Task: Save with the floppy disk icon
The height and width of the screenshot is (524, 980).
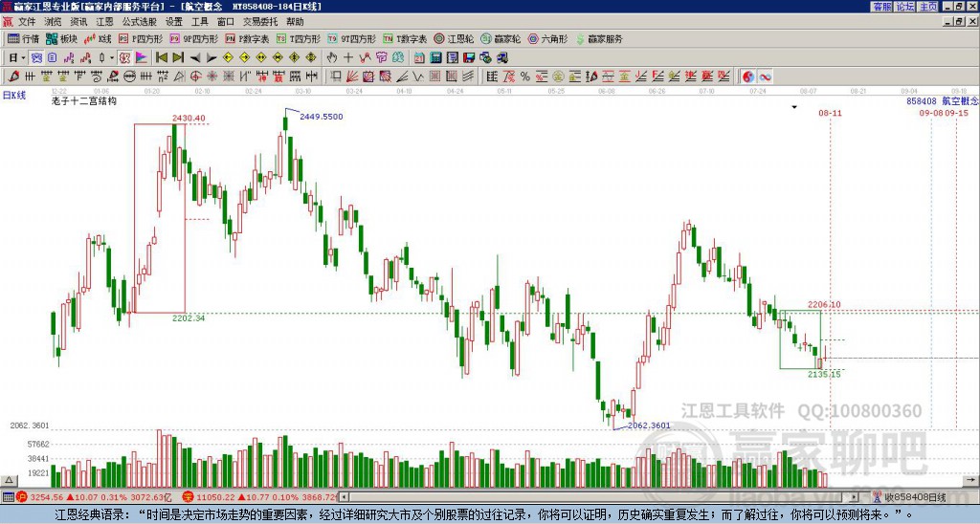Action: point(469,58)
